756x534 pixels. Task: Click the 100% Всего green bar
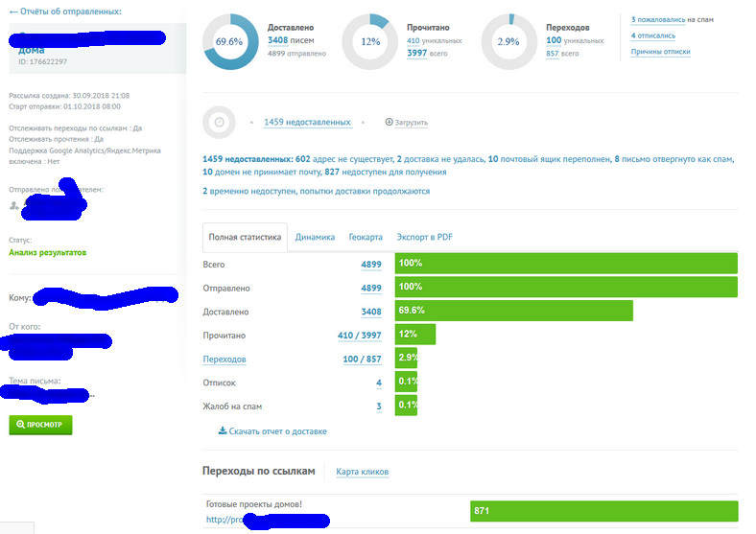(x=566, y=263)
